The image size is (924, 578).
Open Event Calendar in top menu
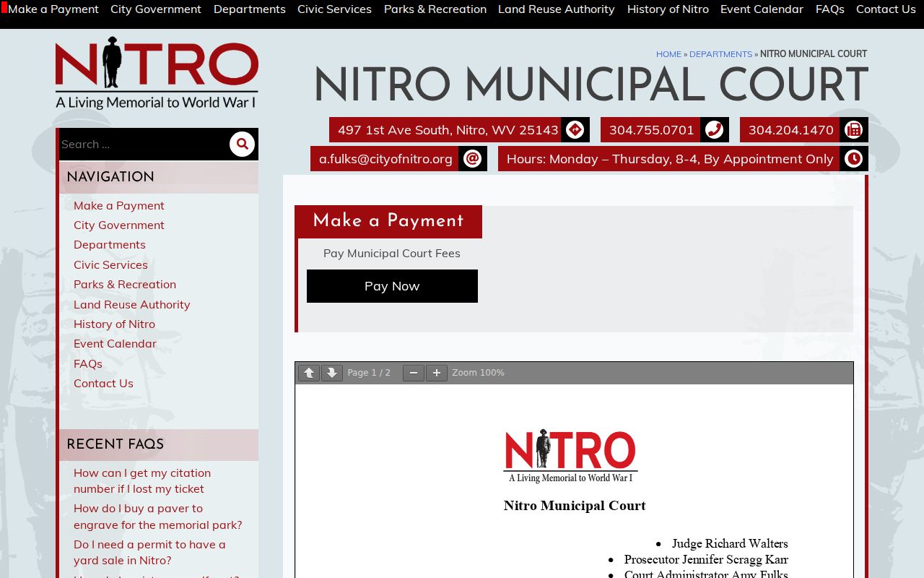762,9
